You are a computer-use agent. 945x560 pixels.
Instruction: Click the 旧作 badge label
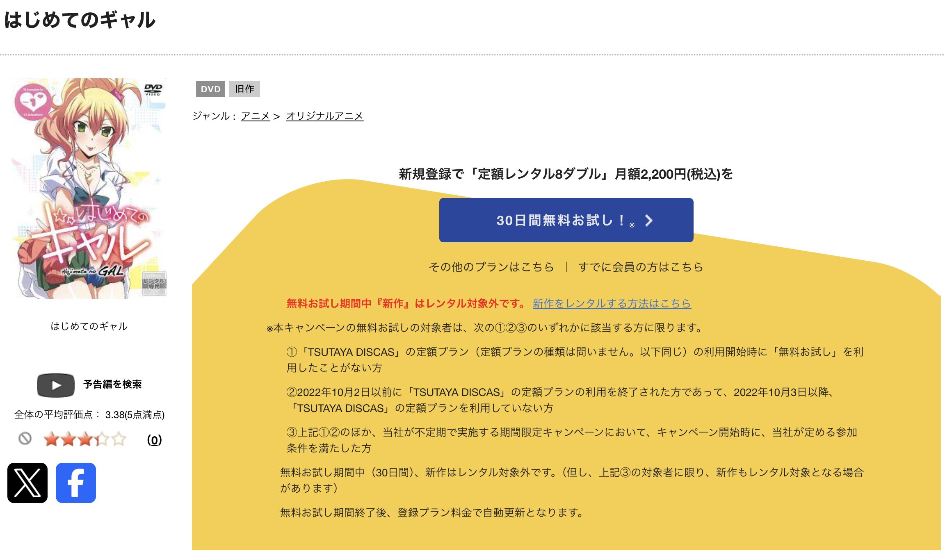244,89
